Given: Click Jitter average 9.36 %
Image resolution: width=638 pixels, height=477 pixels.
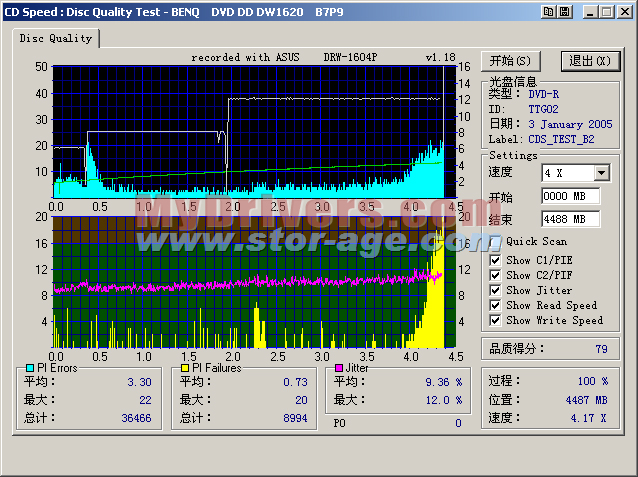Looking at the screenshot, I should (444, 382).
